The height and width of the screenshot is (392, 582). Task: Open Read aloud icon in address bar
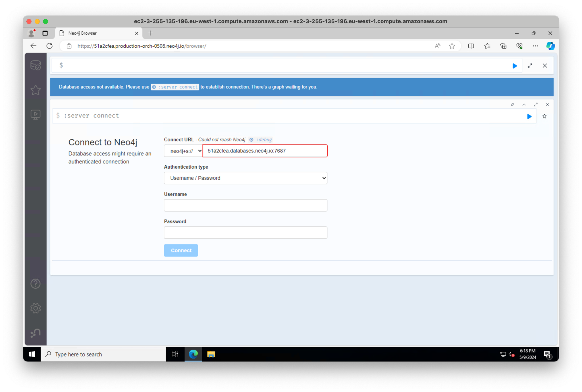(437, 46)
